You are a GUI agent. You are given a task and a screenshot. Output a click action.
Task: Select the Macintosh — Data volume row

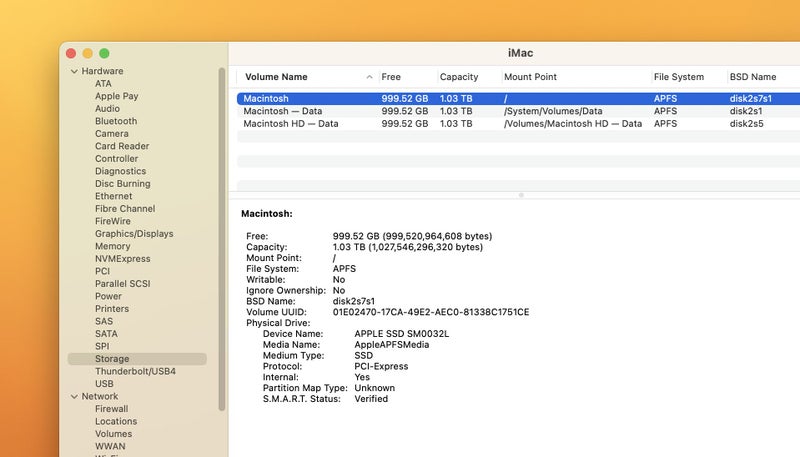click(x=282, y=111)
